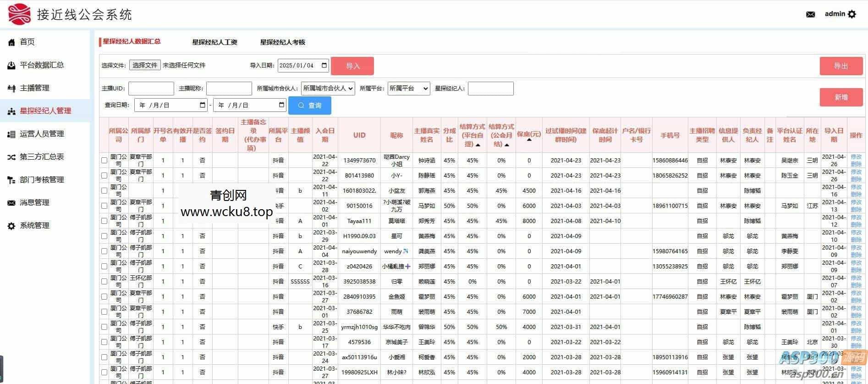
Task: Click the 运营人员管理 sidebar icon
Action: (x=11, y=134)
